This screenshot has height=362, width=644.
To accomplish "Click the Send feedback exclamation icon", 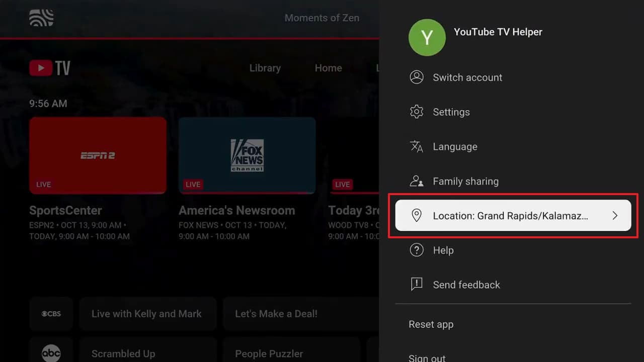I will [417, 285].
